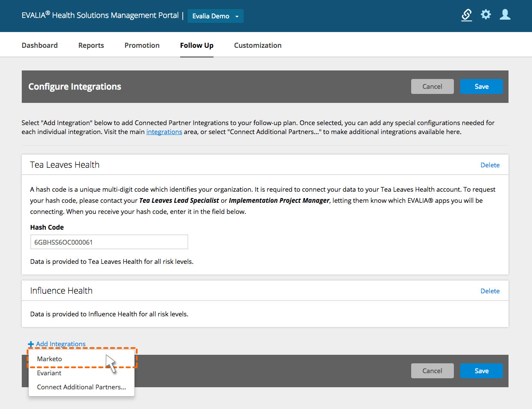
Task: Click the bottom Cancel button
Action: 433,371
